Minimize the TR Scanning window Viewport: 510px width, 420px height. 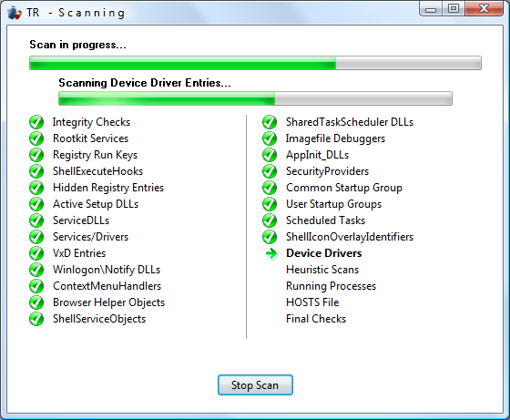coord(431,9)
